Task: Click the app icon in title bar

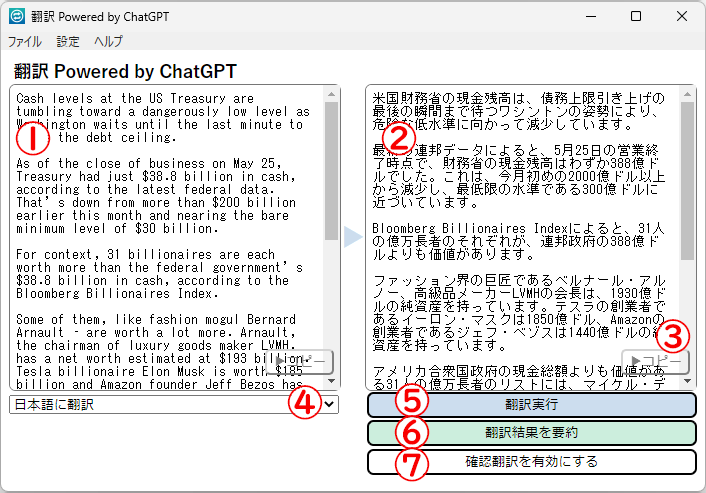Action: click(x=17, y=17)
